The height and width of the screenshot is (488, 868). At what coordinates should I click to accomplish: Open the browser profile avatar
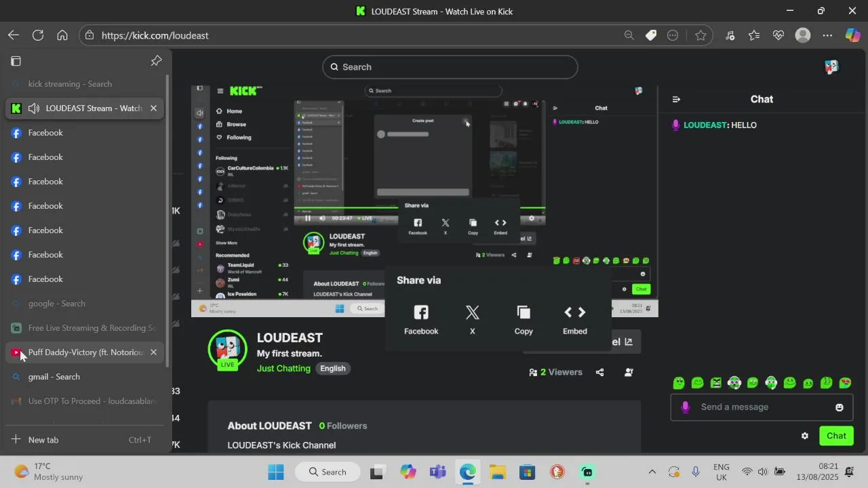(x=803, y=35)
